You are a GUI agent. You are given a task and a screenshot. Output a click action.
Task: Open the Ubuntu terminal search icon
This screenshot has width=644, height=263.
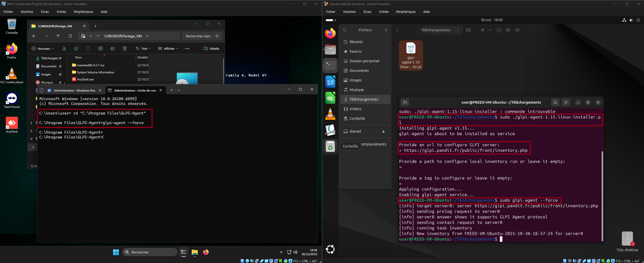coord(555,102)
